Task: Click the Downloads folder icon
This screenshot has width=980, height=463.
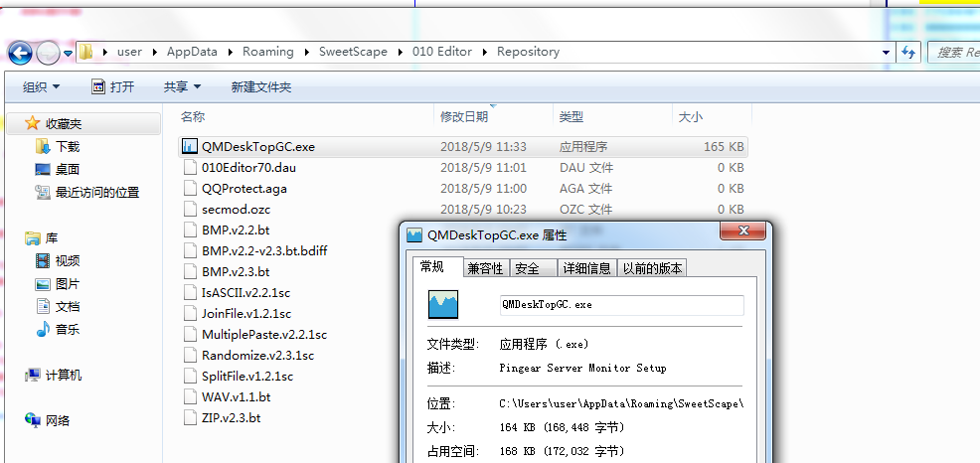Action: pyautogui.click(x=43, y=147)
